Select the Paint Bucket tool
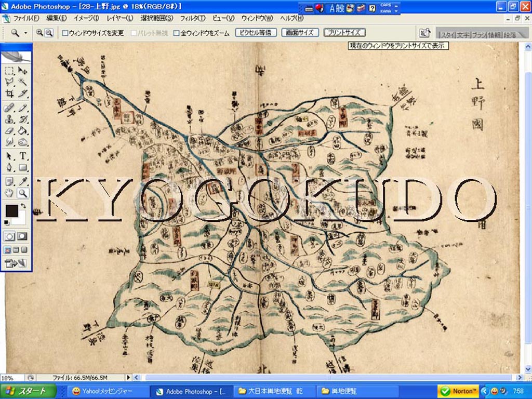This screenshot has height=399, width=532. [x=23, y=130]
